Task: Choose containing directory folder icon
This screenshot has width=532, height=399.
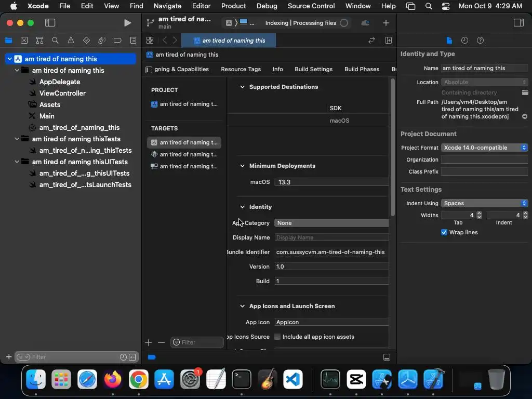Action: click(x=525, y=92)
